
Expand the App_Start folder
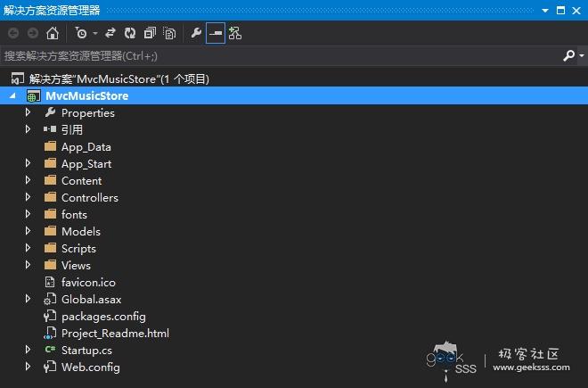pyautogui.click(x=28, y=163)
